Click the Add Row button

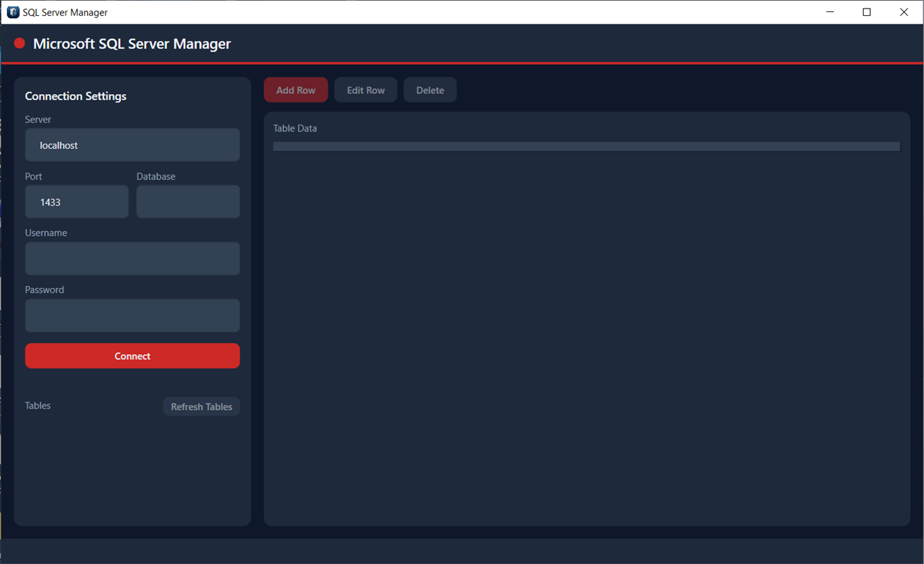pyautogui.click(x=296, y=90)
